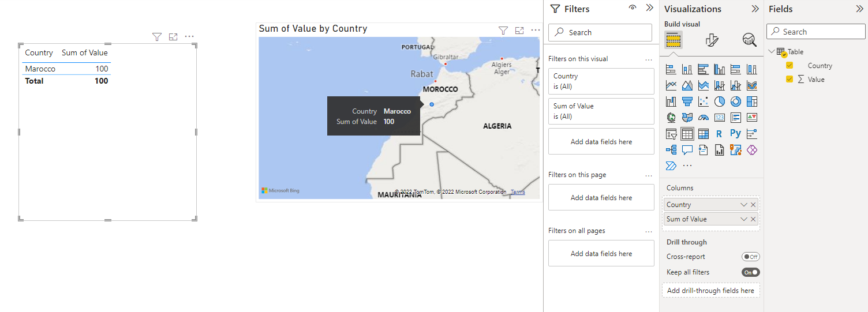Insert a Python visual
Image resolution: width=868 pixels, height=312 pixels.
coord(735,133)
